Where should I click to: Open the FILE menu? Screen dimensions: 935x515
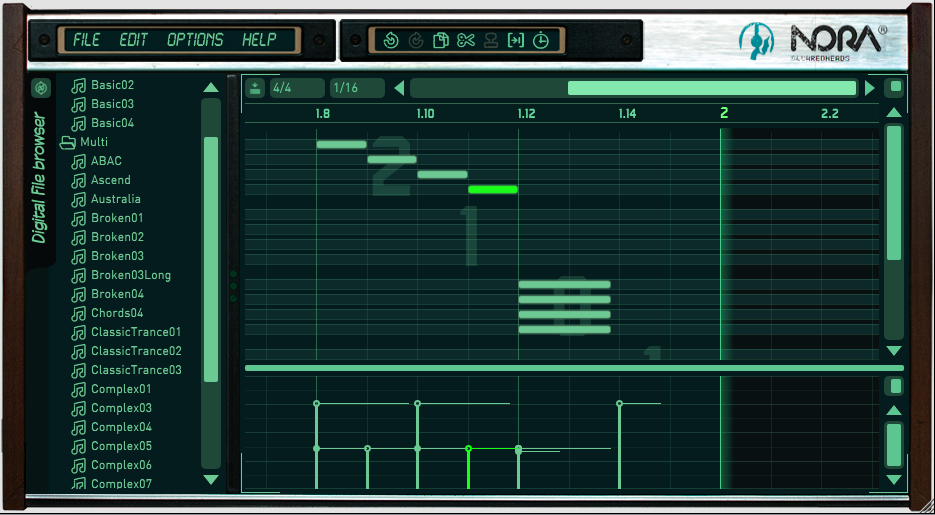(86, 41)
